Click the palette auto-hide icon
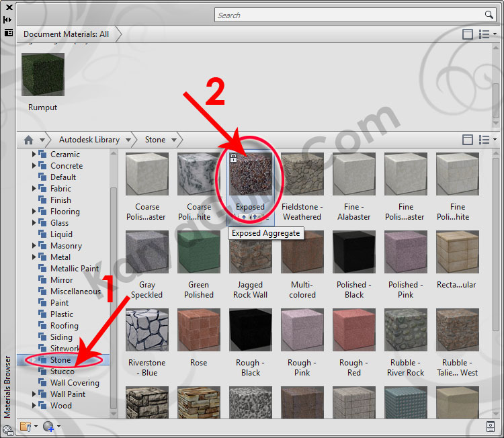 click(x=8, y=19)
